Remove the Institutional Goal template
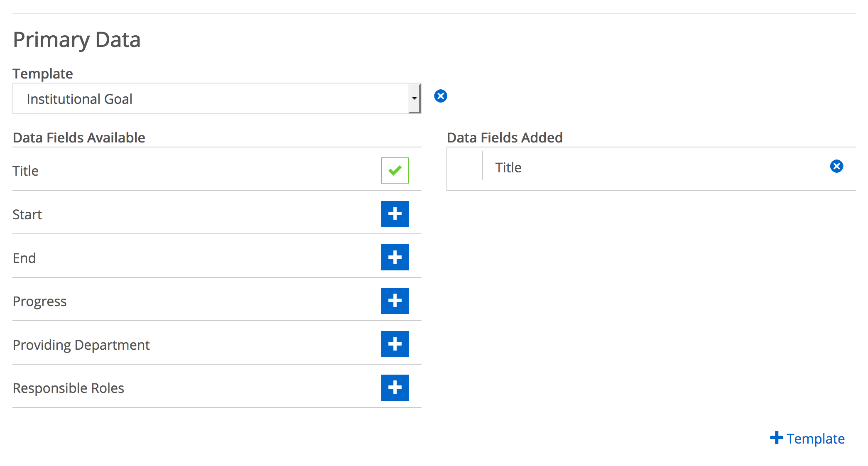 tap(441, 96)
